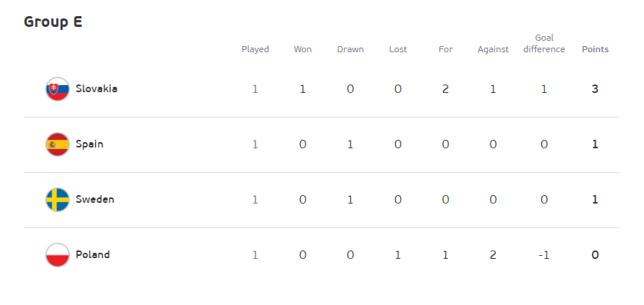Click the Spain flag icon
The width and height of the screenshot is (644, 305).
[x=58, y=144]
